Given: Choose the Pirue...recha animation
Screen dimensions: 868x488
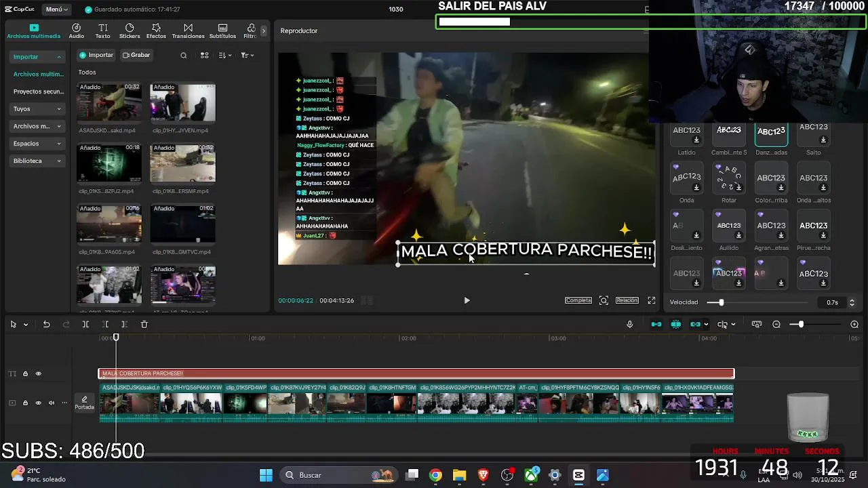Looking at the screenshot, I should (x=813, y=226).
